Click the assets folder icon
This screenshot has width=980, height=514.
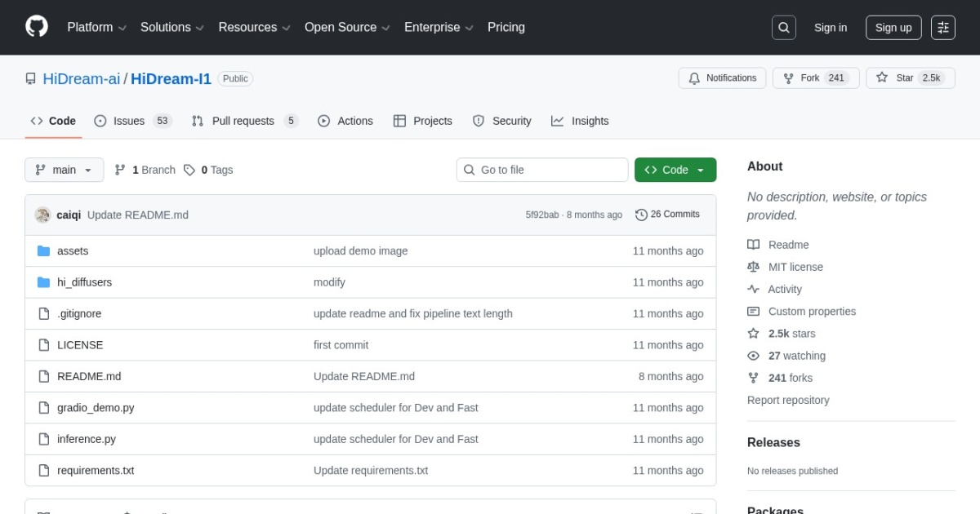pyautogui.click(x=43, y=251)
